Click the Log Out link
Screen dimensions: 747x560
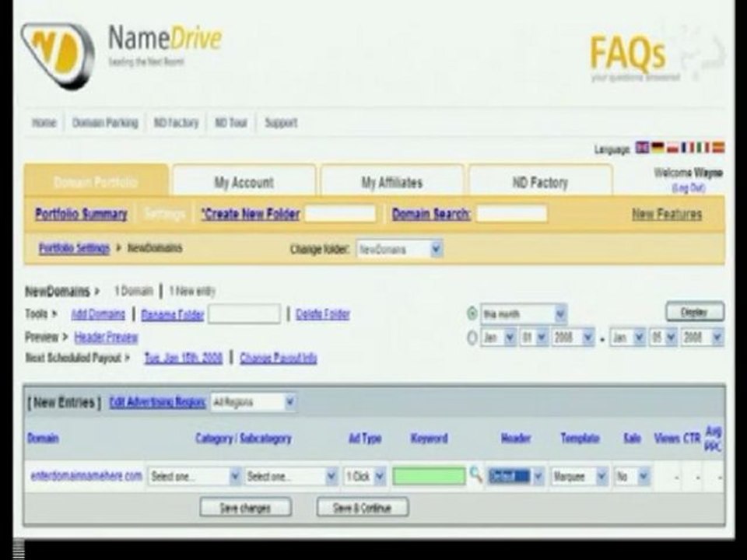pyautogui.click(x=689, y=188)
